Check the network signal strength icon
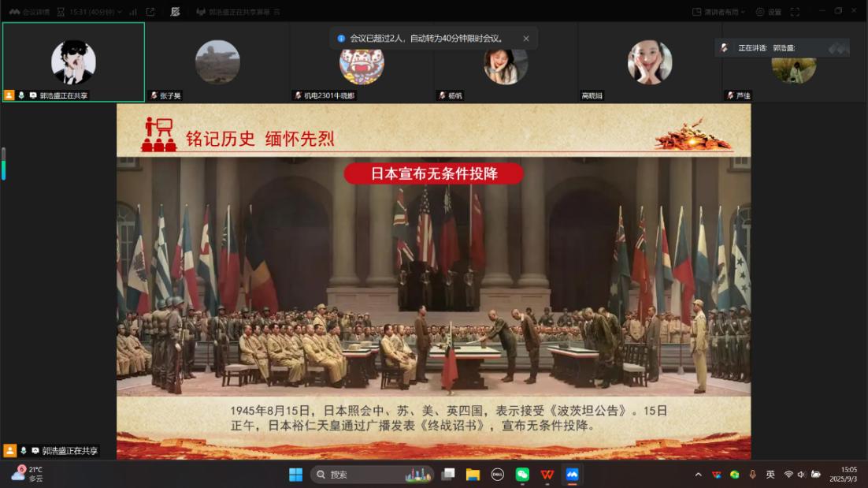 (x=132, y=12)
